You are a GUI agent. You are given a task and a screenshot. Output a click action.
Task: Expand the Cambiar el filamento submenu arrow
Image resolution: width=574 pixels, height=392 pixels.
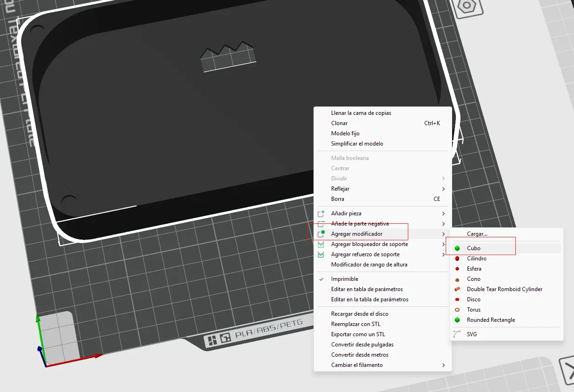coord(443,365)
